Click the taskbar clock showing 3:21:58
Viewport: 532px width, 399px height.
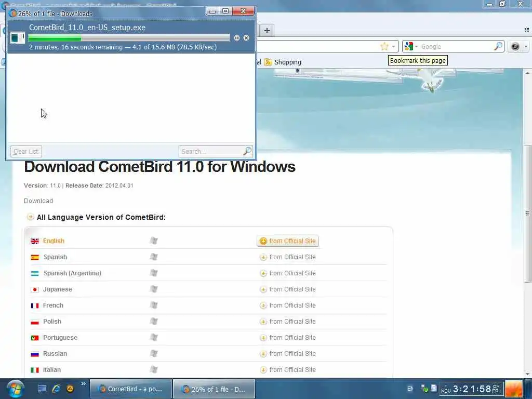pos(472,389)
